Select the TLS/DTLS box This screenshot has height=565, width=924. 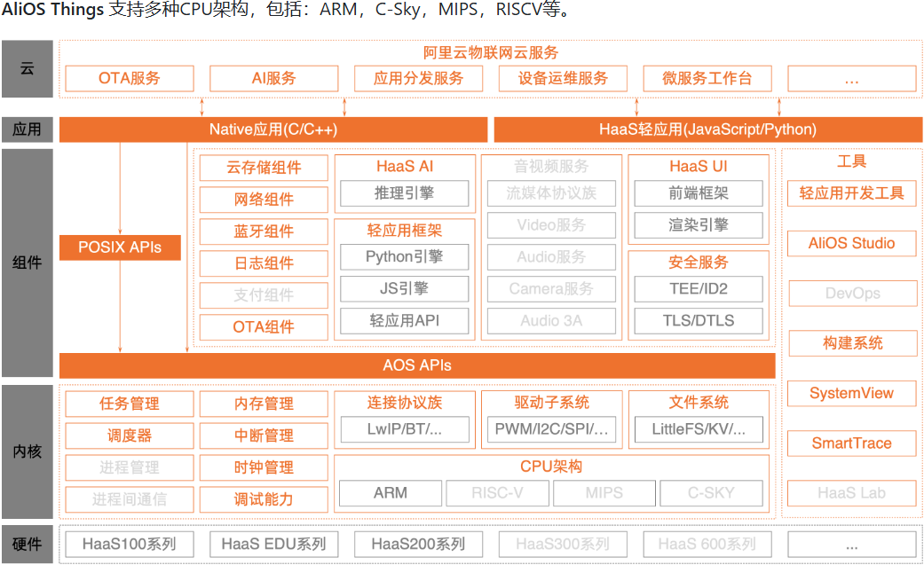point(699,320)
